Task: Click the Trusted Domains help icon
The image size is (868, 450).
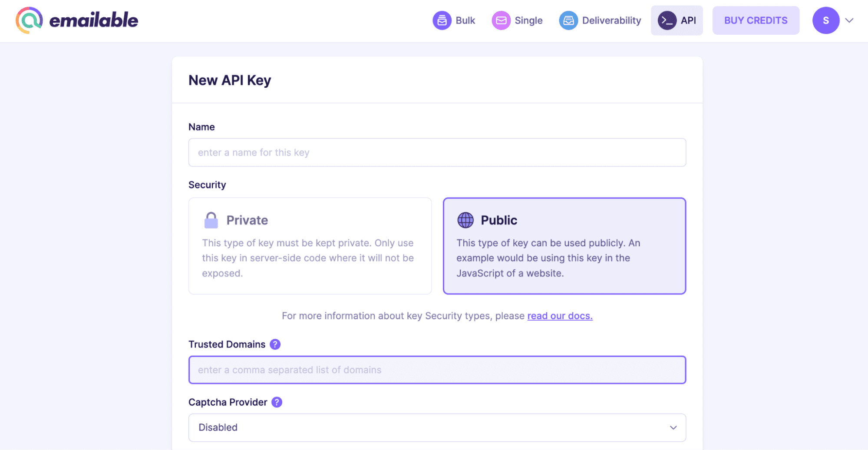Action: pos(275,344)
